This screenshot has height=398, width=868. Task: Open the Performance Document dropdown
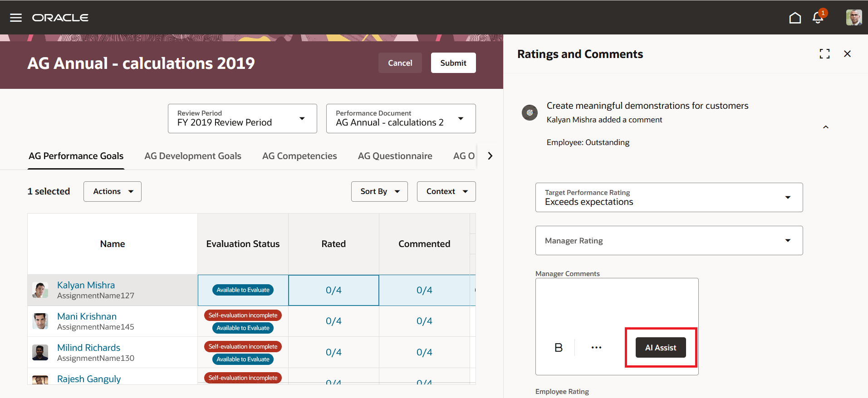click(401, 119)
